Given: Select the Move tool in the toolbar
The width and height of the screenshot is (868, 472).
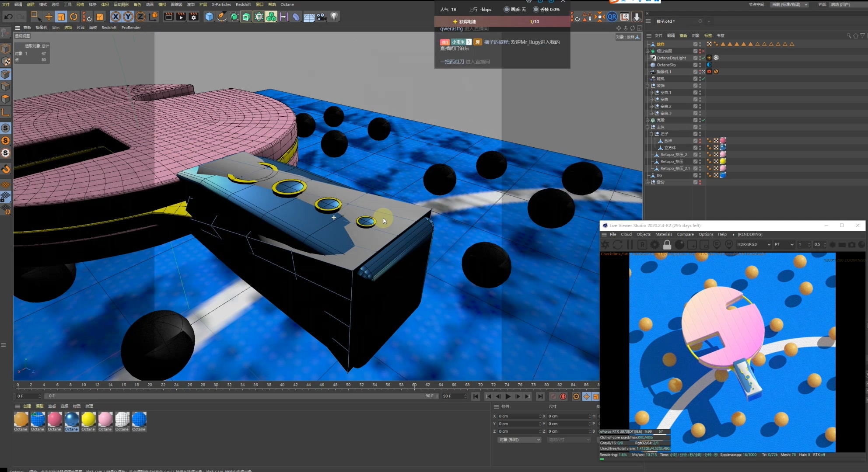Looking at the screenshot, I should click(x=49, y=17).
